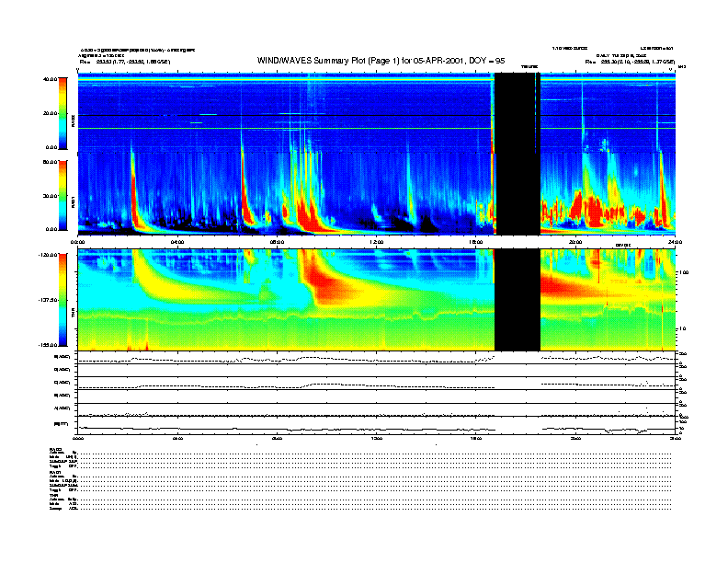Click the 04:00 label under the RAD1 panel
The height and width of the screenshot is (563, 728).
177,242
